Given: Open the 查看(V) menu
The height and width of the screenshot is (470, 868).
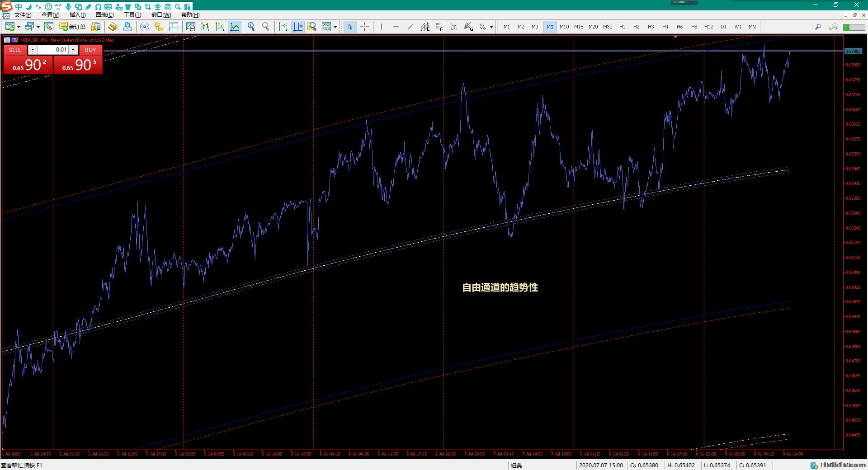Looking at the screenshot, I should pyautogui.click(x=50, y=15).
